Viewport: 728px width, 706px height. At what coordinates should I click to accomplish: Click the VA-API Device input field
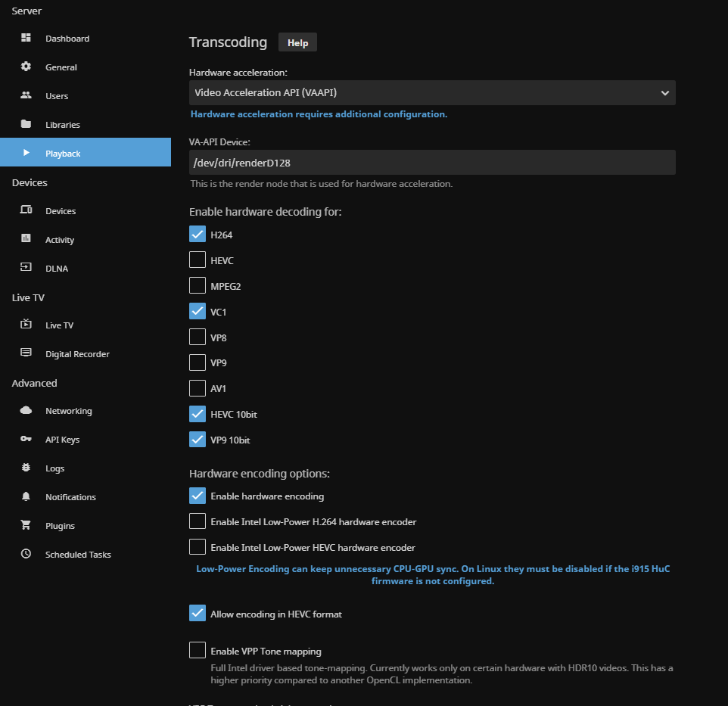pos(431,162)
